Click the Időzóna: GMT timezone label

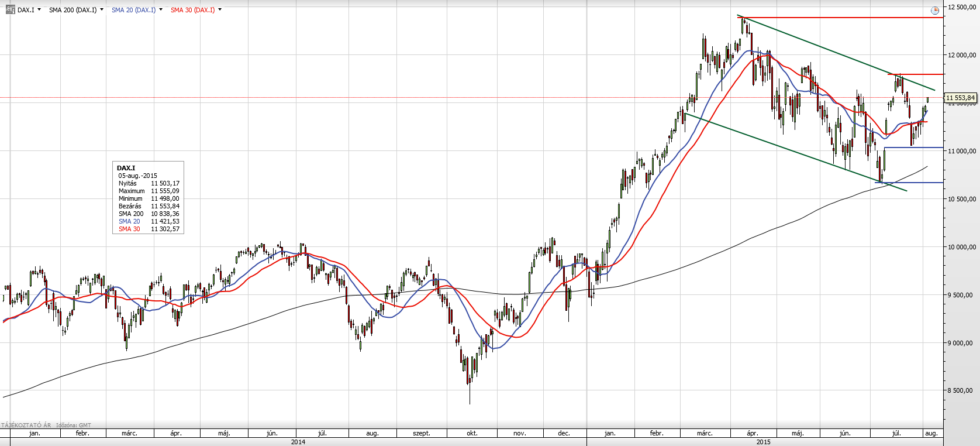[74, 426]
